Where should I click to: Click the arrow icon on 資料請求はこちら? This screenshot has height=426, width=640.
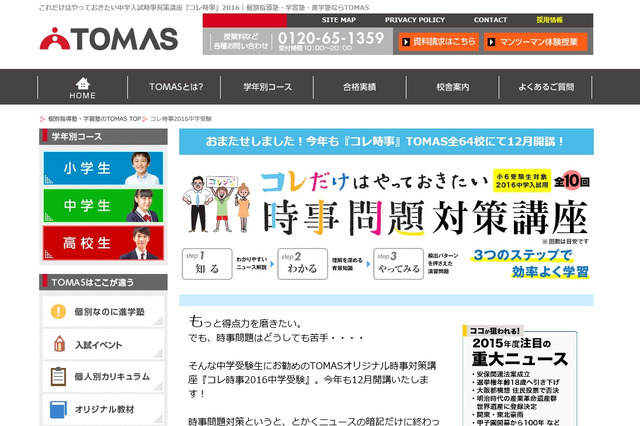406,42
